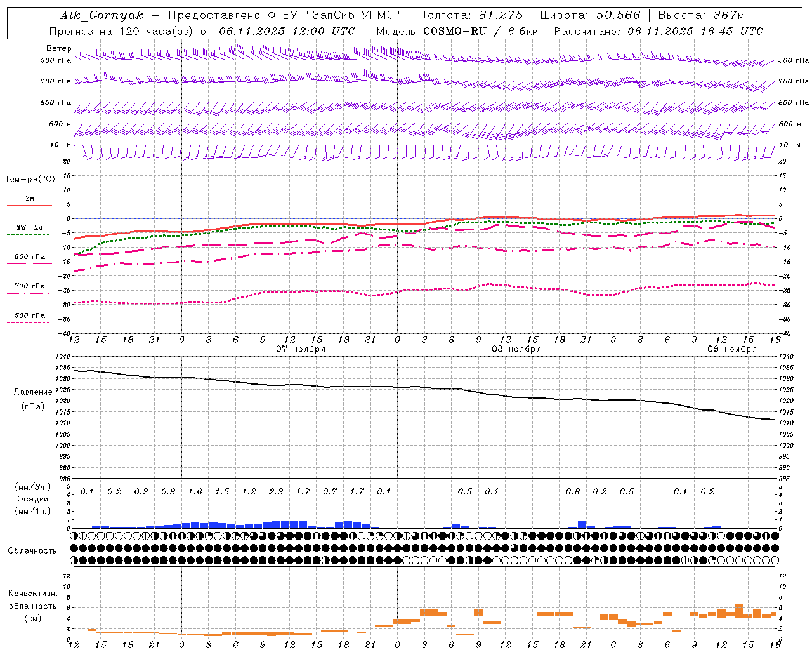Click the precipitation value '2.3'
The image size is (812, 650).
(276, 492)
